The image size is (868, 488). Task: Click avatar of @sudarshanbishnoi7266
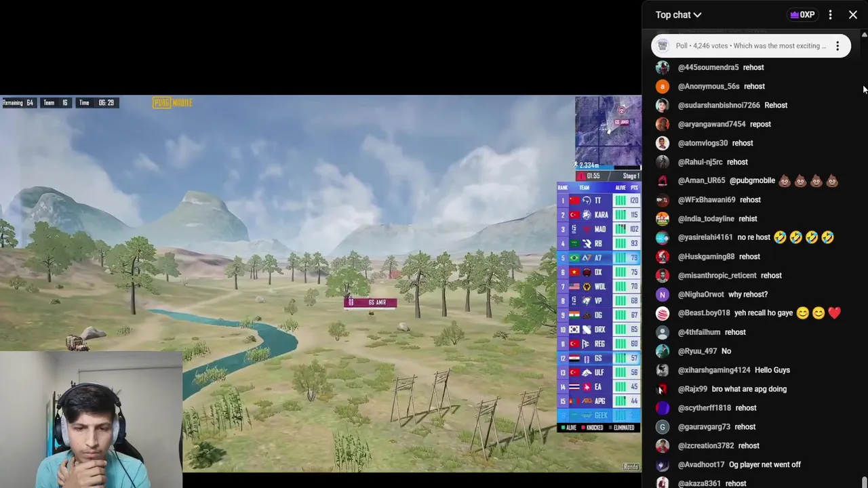pos(663,105)
